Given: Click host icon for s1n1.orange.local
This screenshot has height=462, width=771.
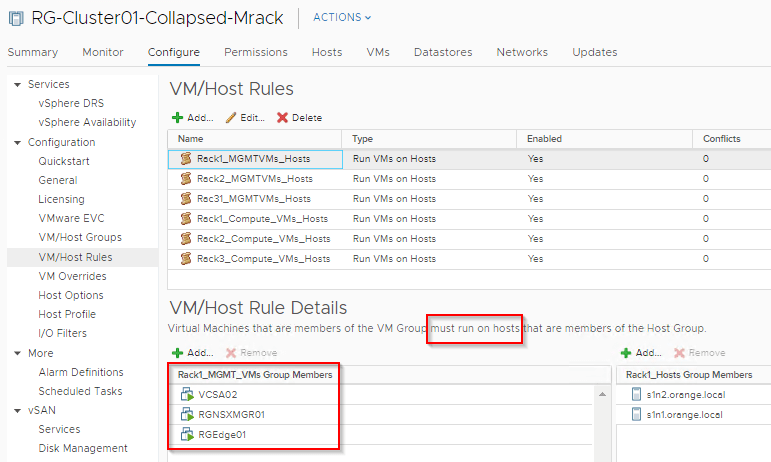Looking at the screenshot, I should [636, 414].
